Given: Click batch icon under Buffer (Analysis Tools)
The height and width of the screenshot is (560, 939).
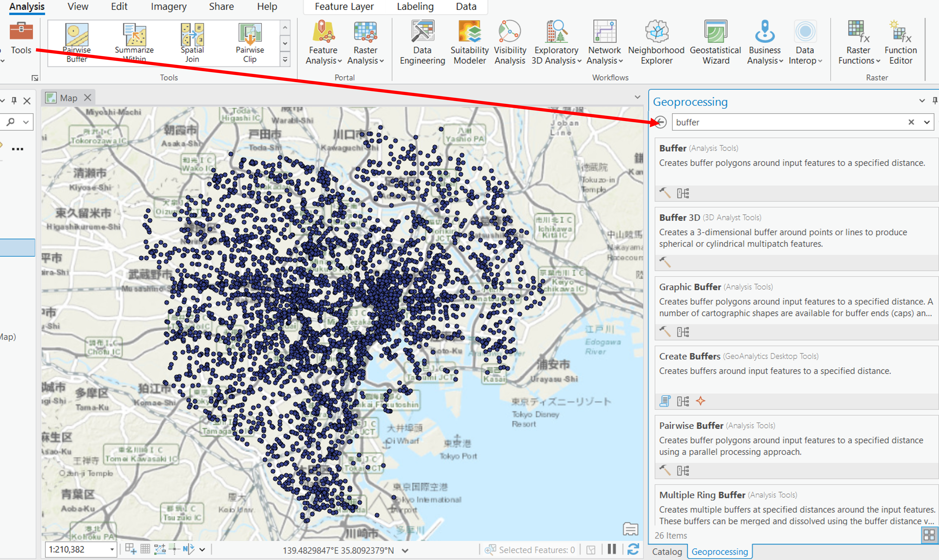Looking at the screenshot, I should (x=683, y=193).
